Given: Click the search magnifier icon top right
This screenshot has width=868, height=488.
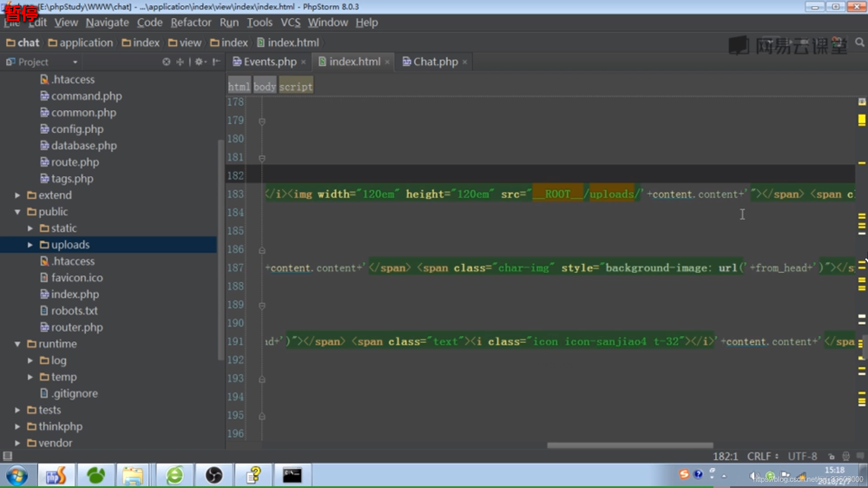Looking at the screenshot, I should coord(859,42).
